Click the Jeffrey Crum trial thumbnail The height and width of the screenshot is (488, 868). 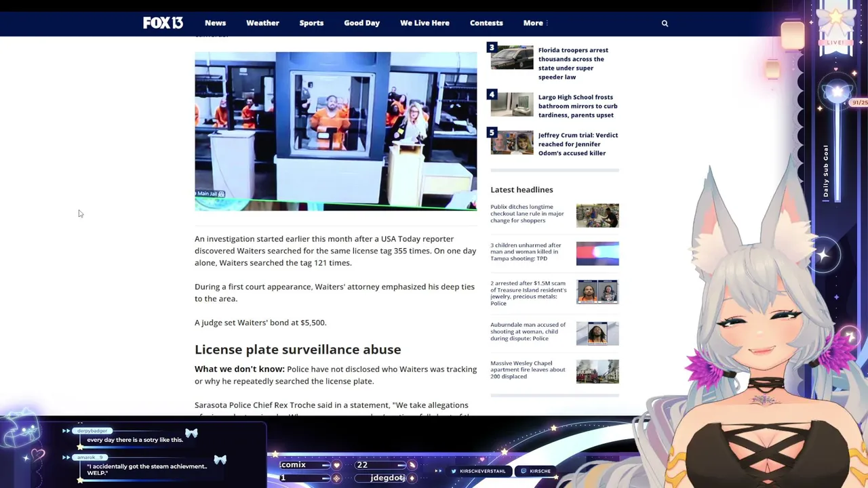coord(512,142)
